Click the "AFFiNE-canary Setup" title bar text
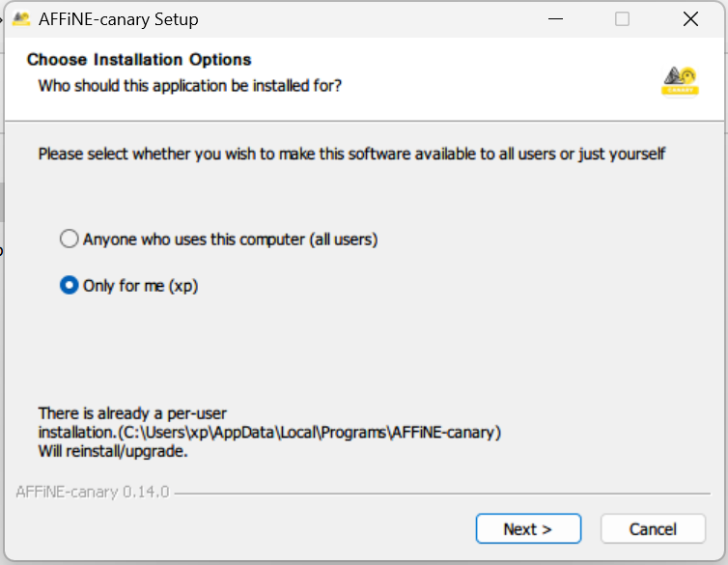This screenshot has width=728, height=565. 121,19
